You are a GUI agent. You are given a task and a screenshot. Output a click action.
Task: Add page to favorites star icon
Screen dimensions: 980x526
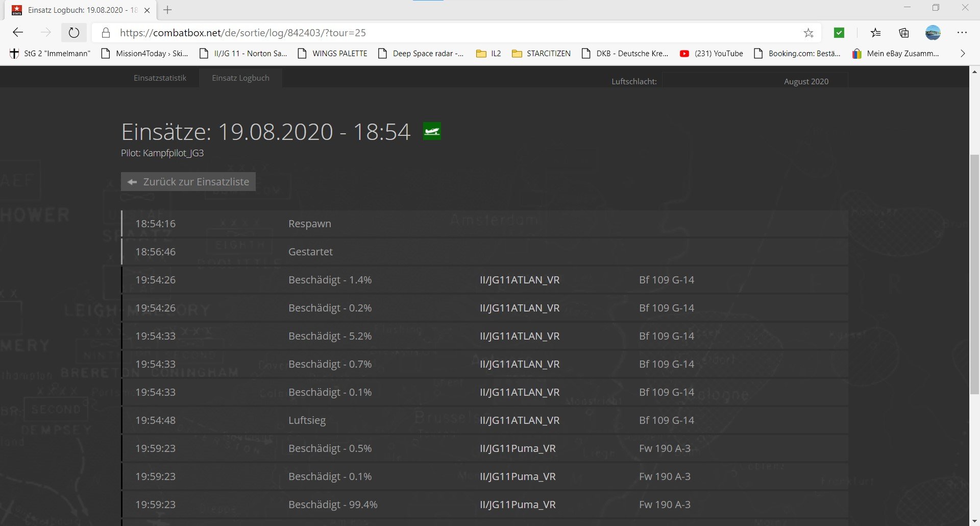coord(808,33)
